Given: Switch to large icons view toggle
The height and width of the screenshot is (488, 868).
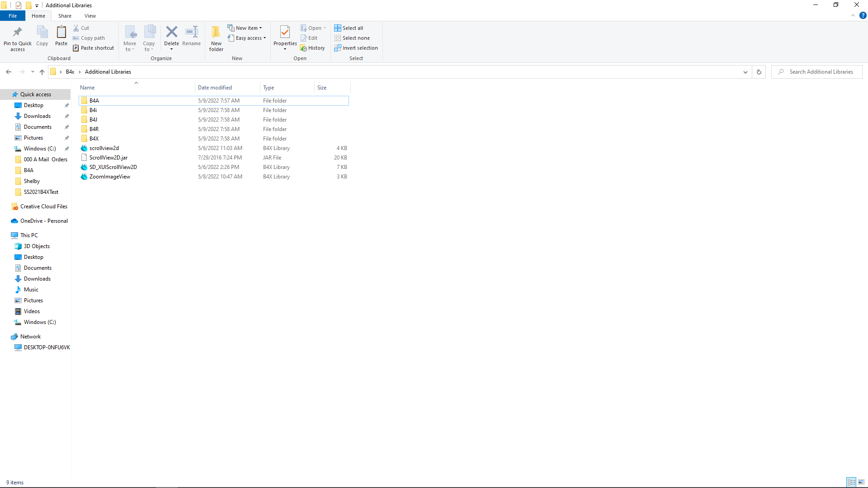Looking at the screenshot, I should 861,482.
